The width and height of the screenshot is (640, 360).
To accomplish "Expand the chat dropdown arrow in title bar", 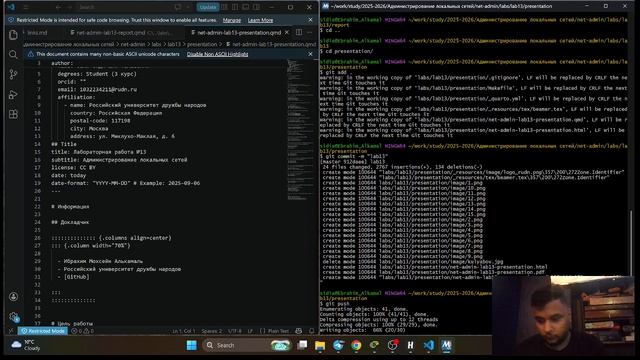I will tap(188, 7).
